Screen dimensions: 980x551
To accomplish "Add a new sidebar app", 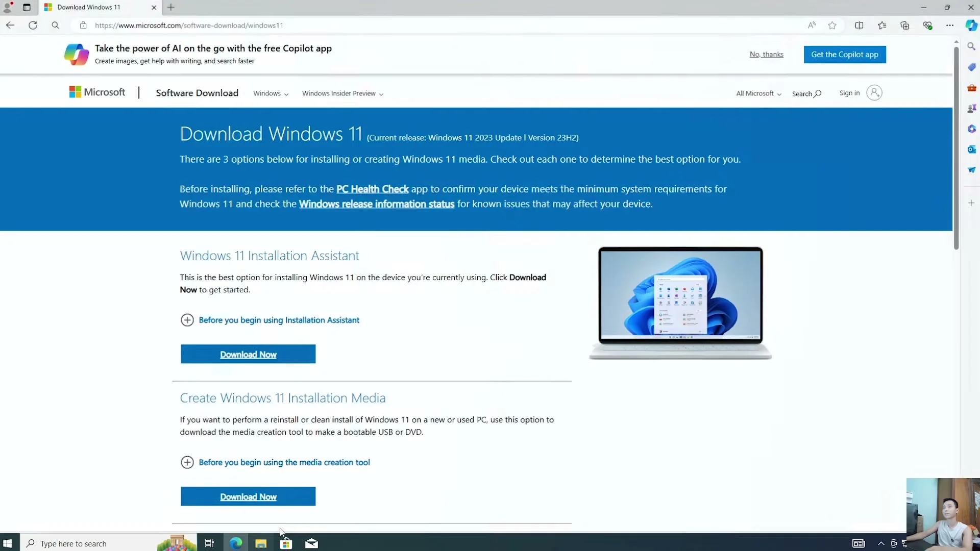I will point(971,203).
